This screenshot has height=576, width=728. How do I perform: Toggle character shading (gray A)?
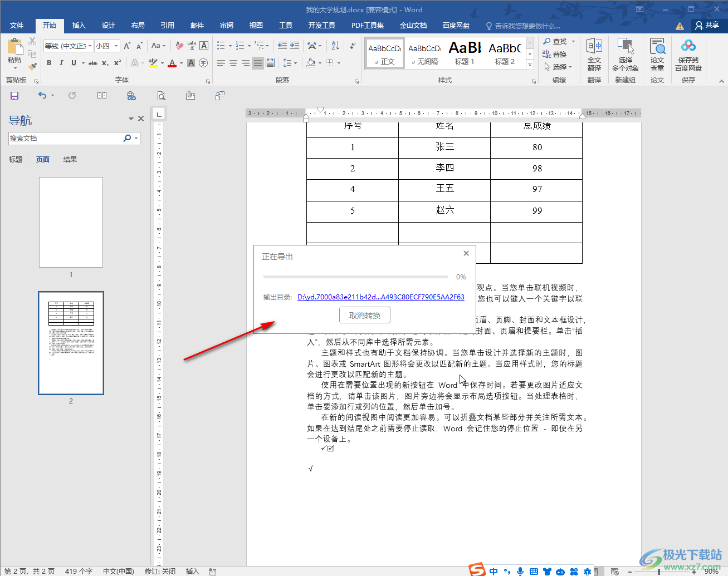click(191, 63)
